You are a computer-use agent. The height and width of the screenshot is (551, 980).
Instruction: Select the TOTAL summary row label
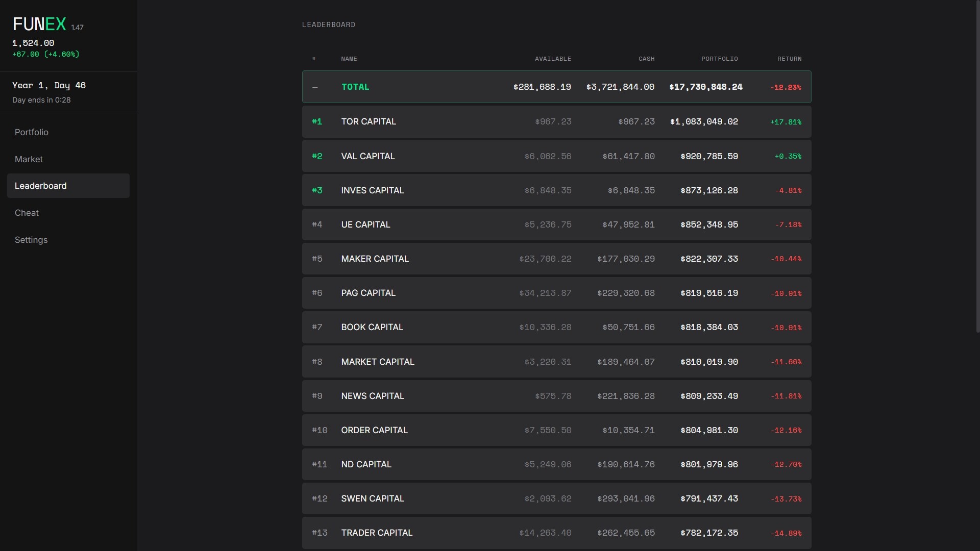[x=355, y=87]
